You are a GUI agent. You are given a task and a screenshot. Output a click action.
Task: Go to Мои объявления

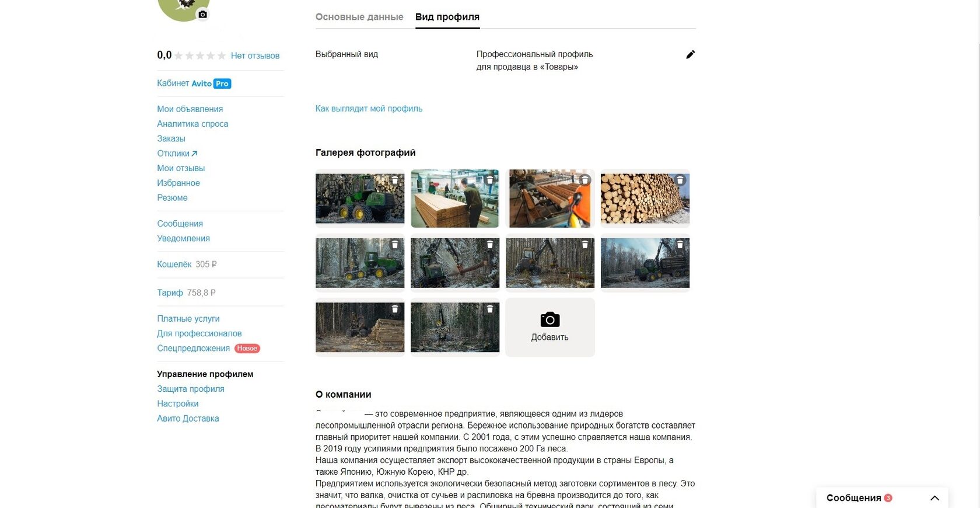pos(190,109)
